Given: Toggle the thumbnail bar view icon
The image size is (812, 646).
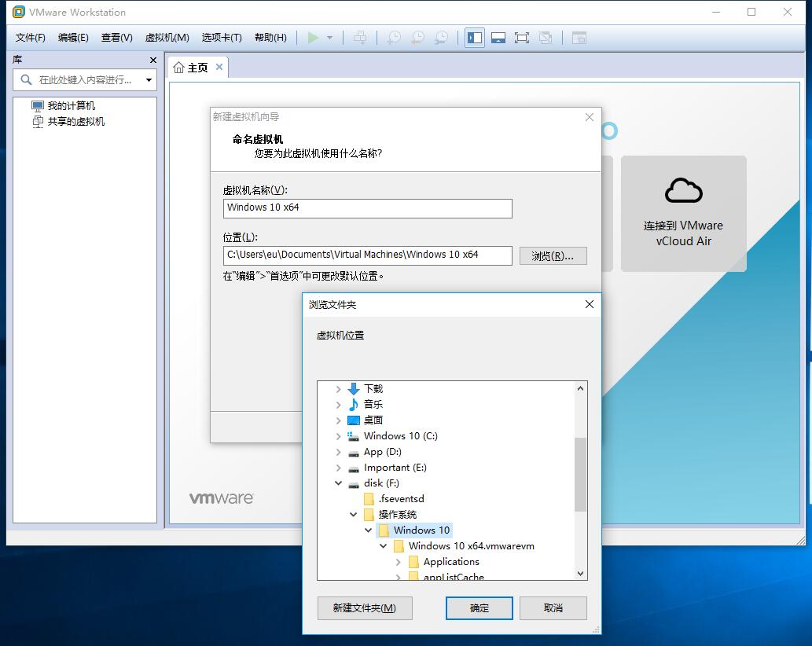Looking at the screenshot, I should [x=498, y=38].
